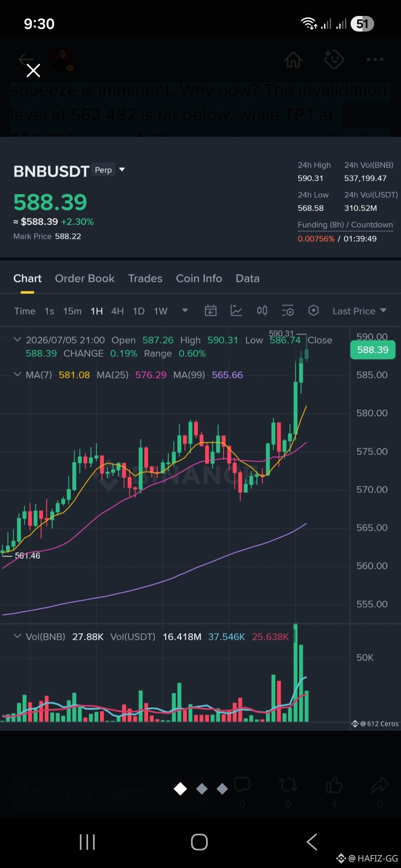
Task: Tap the MA(7) 581.08 value
Action: click(x=74, y=375)
